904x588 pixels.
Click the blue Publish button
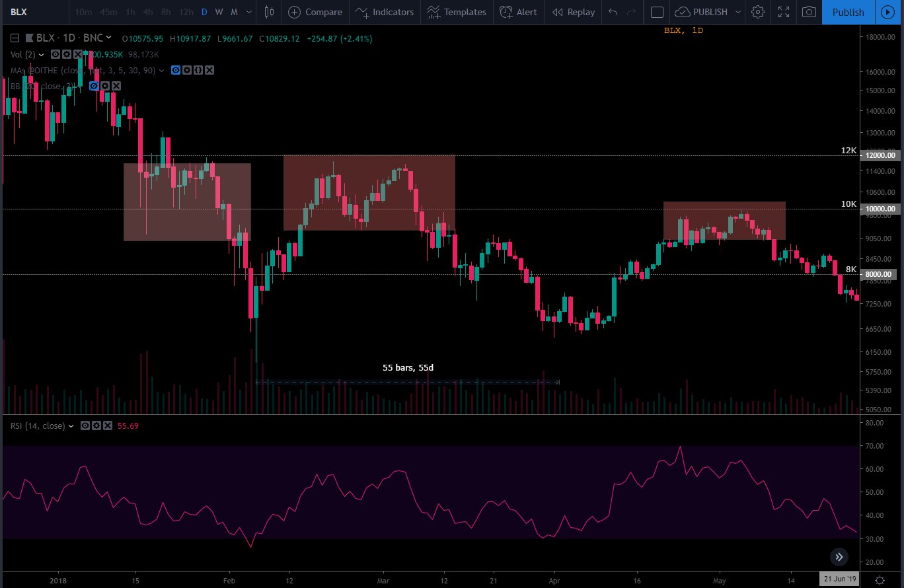[848, 12]
